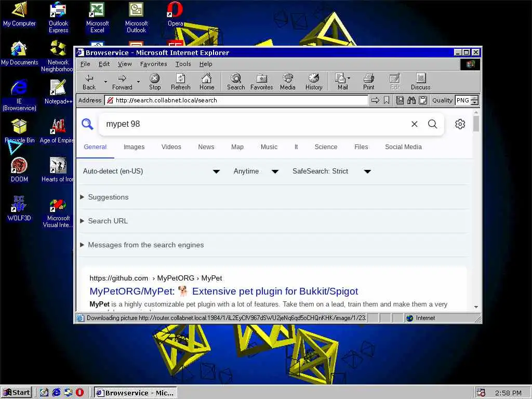Screen dimensions: 532x399
Task: Switch to the Social Media tab
Action: tap(403, 147)
